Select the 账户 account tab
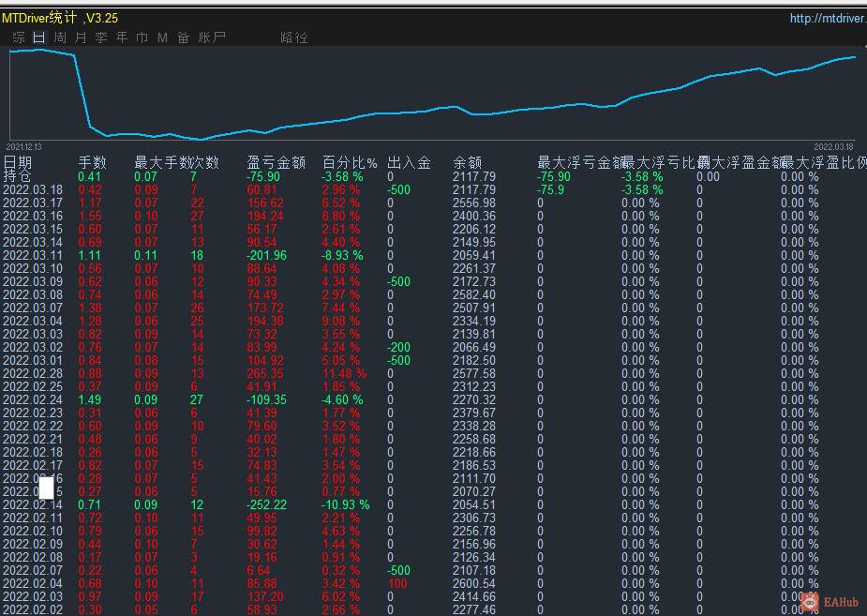 coord(212,38)
